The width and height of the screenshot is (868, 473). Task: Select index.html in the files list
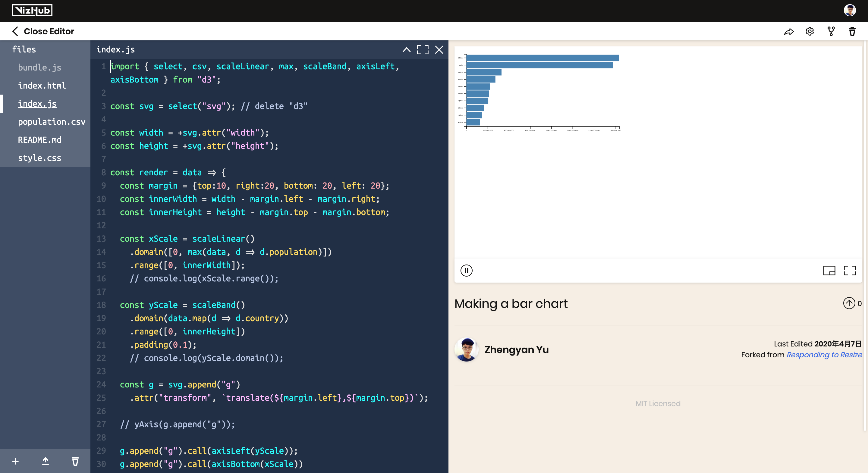pyautogui.click(x=42, y=86)
